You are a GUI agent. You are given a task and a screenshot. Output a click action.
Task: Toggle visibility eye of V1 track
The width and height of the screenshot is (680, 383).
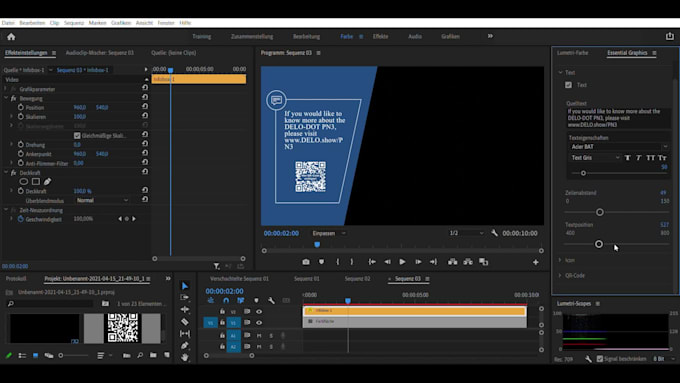click(x=259, y=323)
